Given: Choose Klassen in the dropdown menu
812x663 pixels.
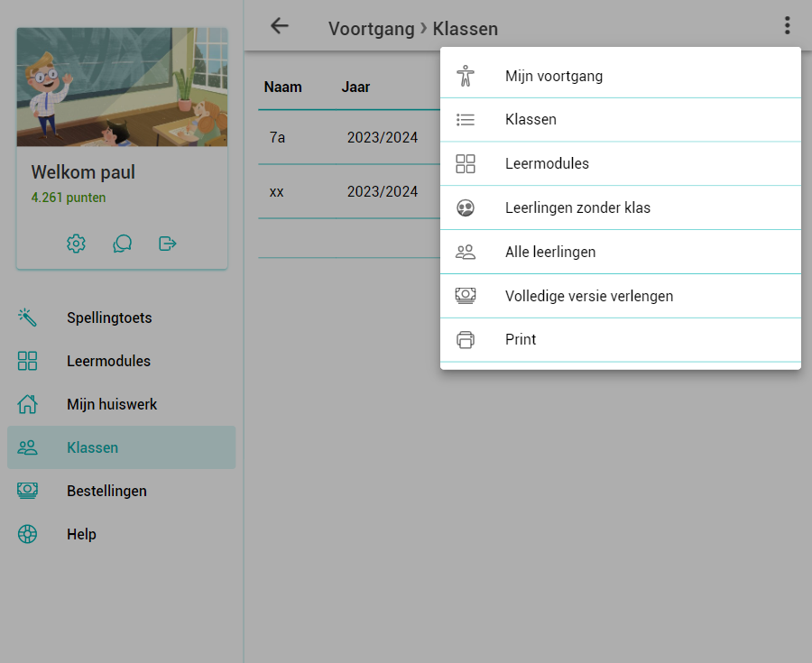Looking at the screenshot, I should [531, 119].
